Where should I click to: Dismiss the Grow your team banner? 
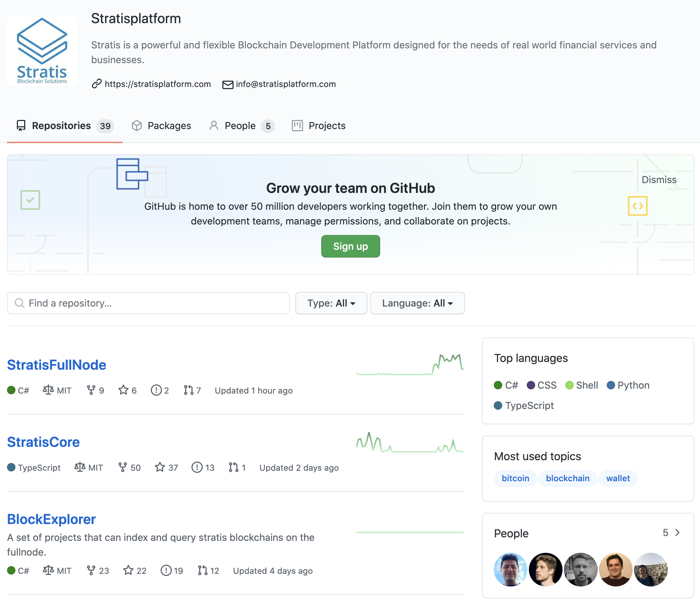(659, 180)
